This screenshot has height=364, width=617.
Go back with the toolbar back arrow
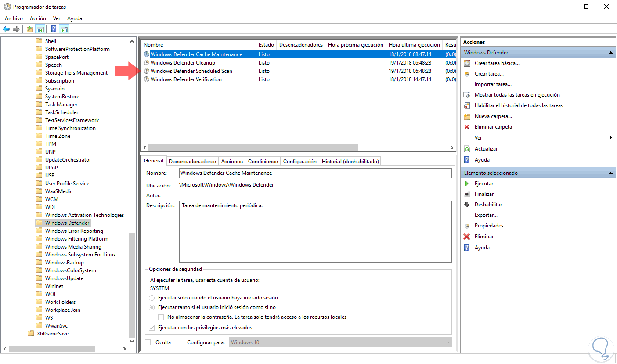coord(6,29)
